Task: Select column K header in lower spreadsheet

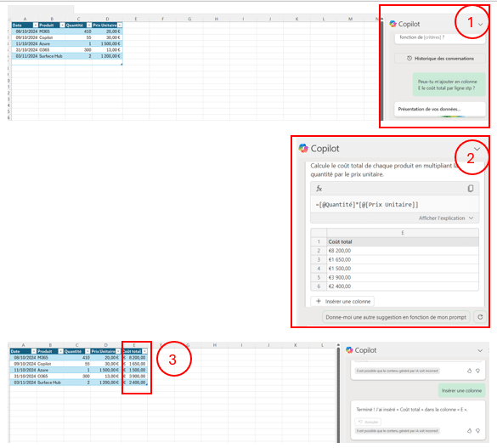Action: 296,345
